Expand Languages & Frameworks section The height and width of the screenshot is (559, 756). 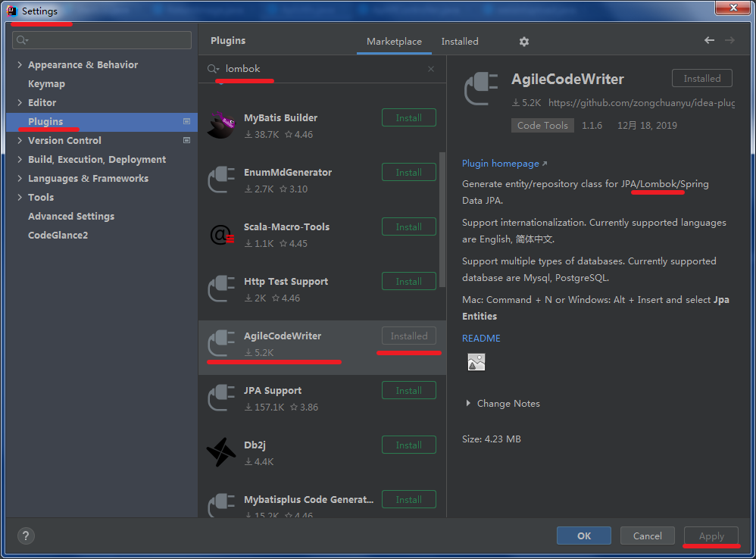20,178
